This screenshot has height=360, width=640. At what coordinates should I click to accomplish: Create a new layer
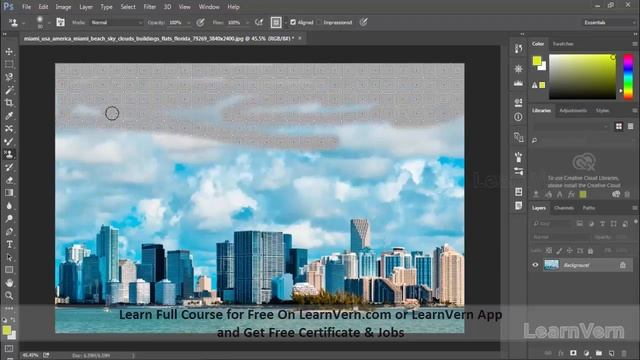coord(611,353)
